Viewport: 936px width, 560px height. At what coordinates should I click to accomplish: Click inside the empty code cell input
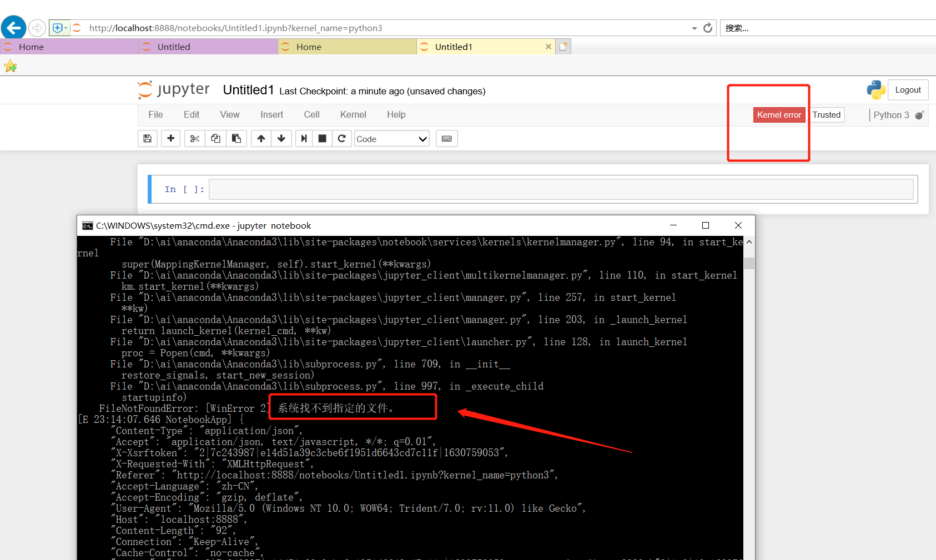tap(561, 189)
